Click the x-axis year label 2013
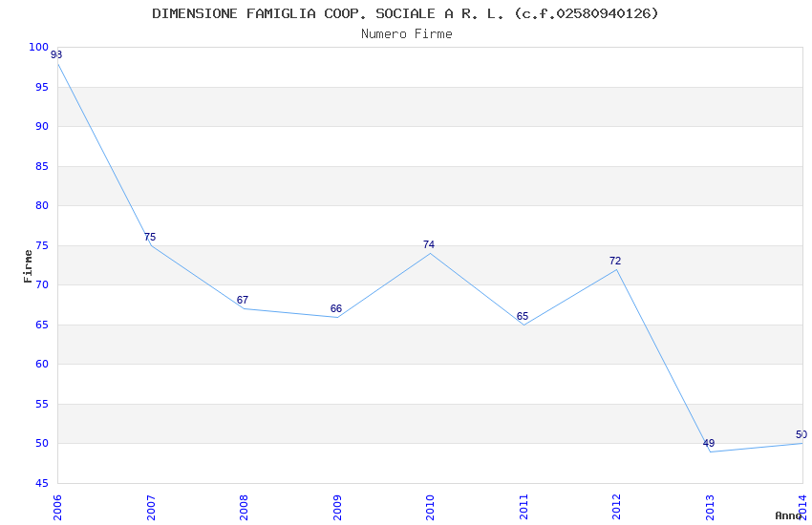 (x=710, y=508)
